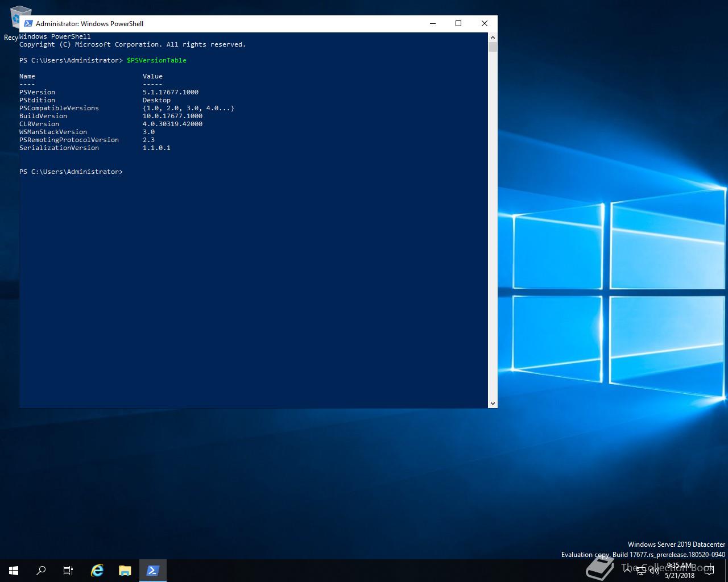Show hidden tray icons chevron

tap(627, 571)
